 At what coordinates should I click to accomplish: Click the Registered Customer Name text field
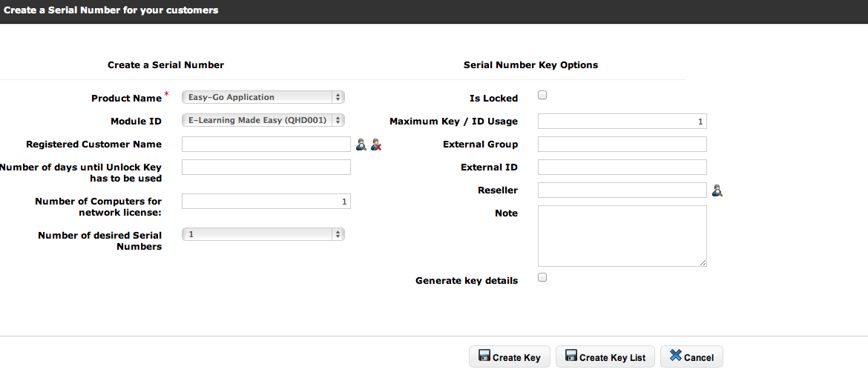pyautogui.click(x=266, y=145)
